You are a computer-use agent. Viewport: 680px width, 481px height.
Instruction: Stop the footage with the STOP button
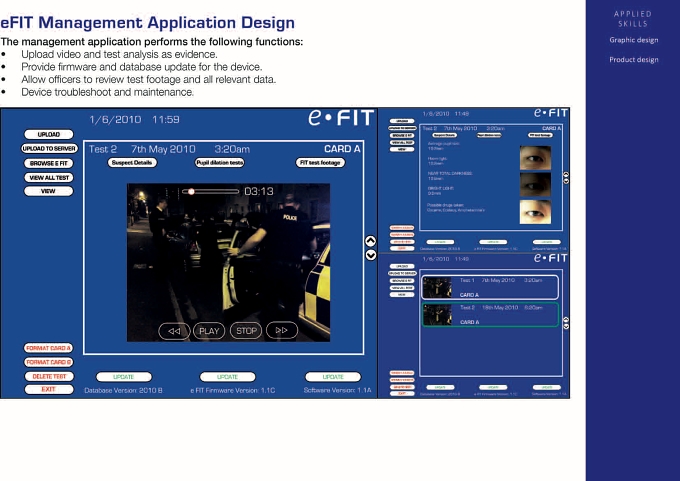(x=246, y=331)
